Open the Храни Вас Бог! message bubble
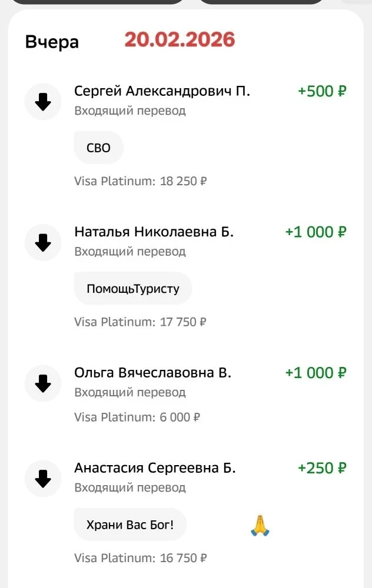372x588 pixels. coord(130,524)
